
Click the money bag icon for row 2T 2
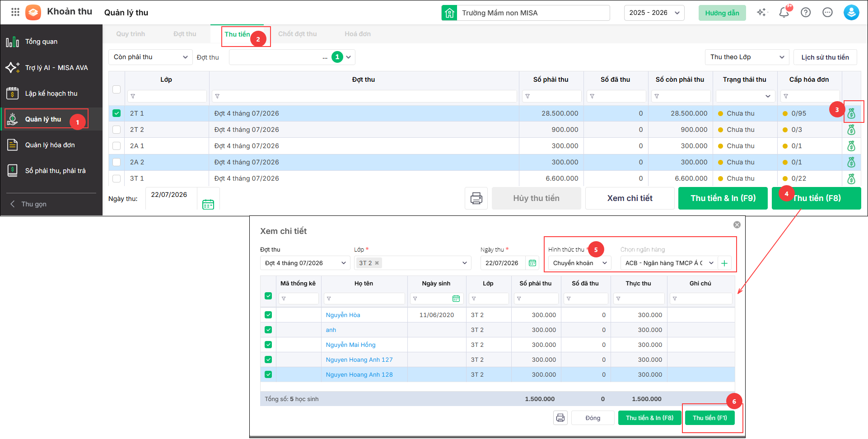point(851,130)
